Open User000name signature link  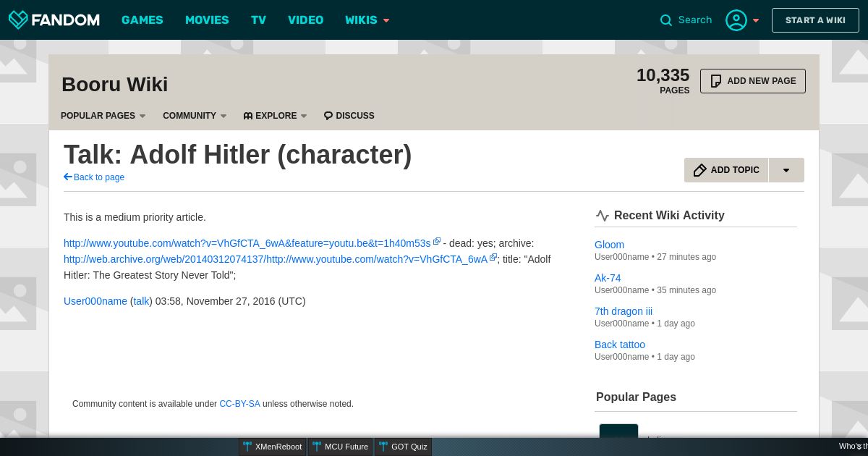pos(95,301)
